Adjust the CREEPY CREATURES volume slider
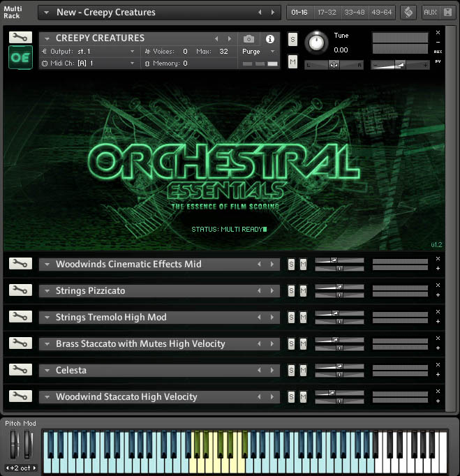Viewport: 460px width, 476px height. [x=400, y=65]
